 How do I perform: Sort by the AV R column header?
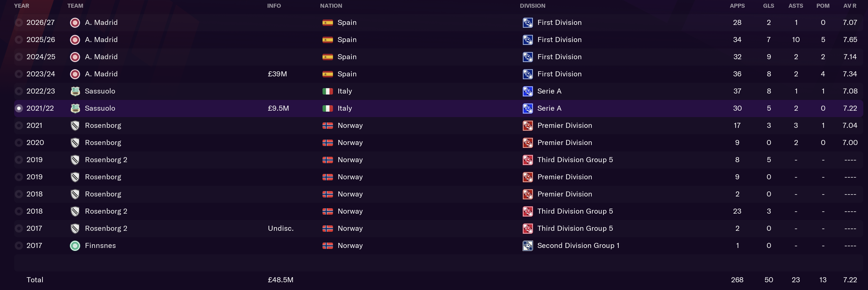click(x=850, y=6)
